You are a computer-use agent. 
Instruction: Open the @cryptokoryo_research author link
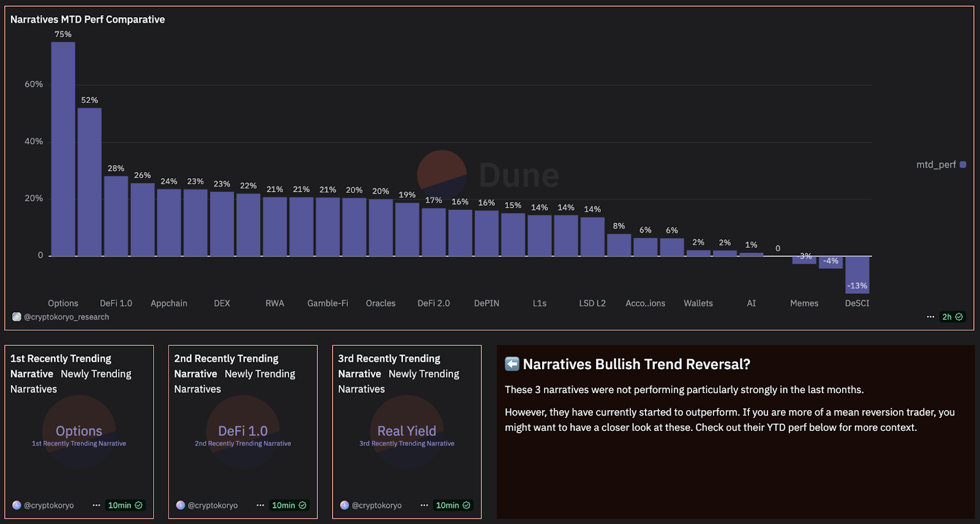66,316
